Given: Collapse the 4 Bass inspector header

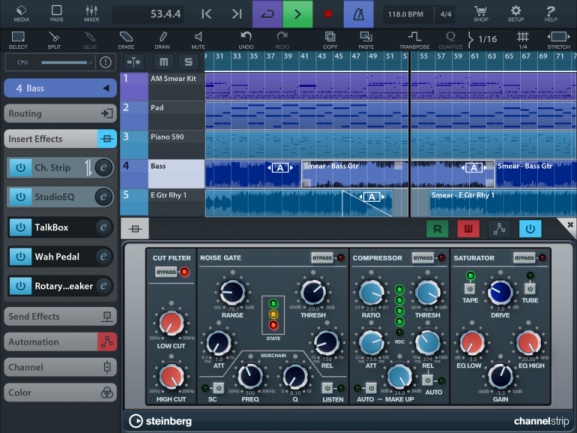Looking at the screenshot, I should [x=60, y=88].
